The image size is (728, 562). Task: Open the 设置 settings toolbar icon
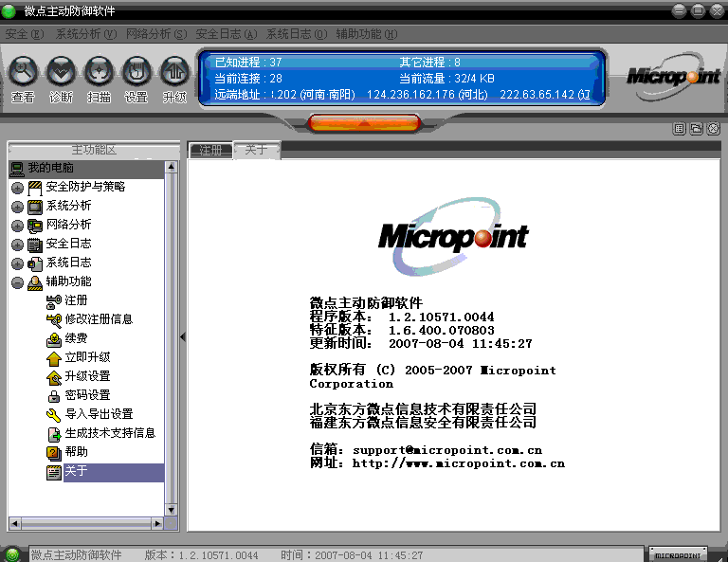point(136,71)
